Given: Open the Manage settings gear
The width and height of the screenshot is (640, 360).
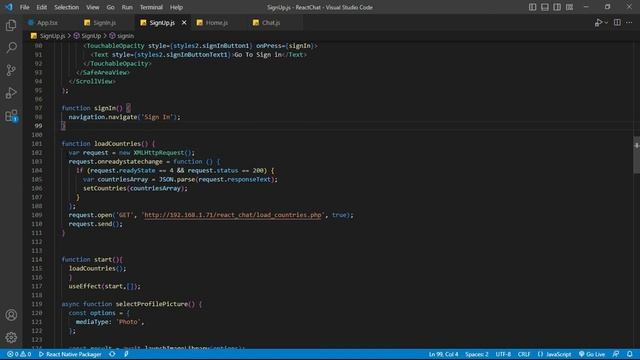Looking at the screenshot, I should click(11, 337).
